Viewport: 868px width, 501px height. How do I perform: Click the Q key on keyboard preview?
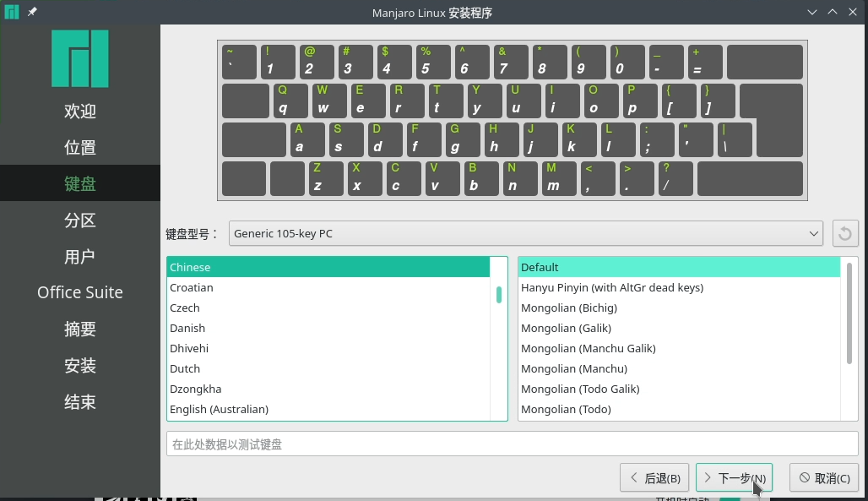pos(290,101)
